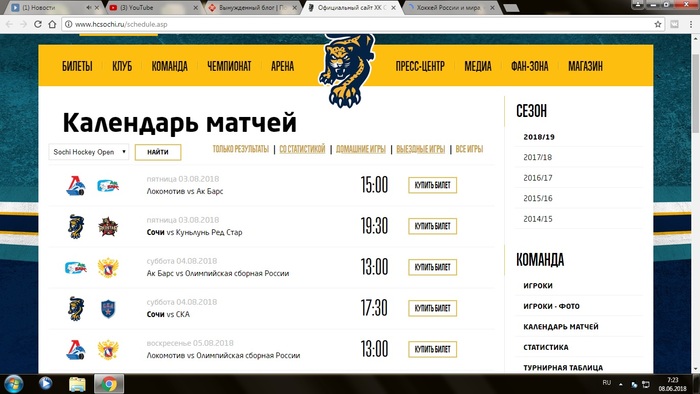
Task: Click the ТОЛЬКО РЕЗУЛЬТАТЫ filter link
Action: tap(241, 149)
